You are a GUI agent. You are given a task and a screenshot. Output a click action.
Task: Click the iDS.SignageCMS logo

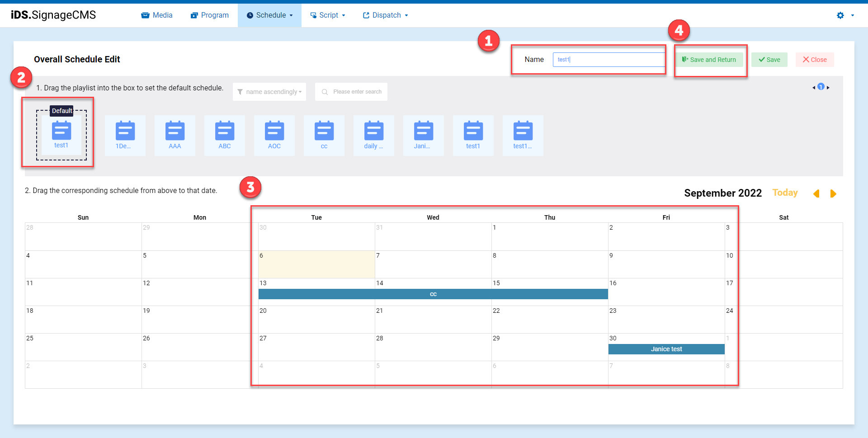point(53,15)
